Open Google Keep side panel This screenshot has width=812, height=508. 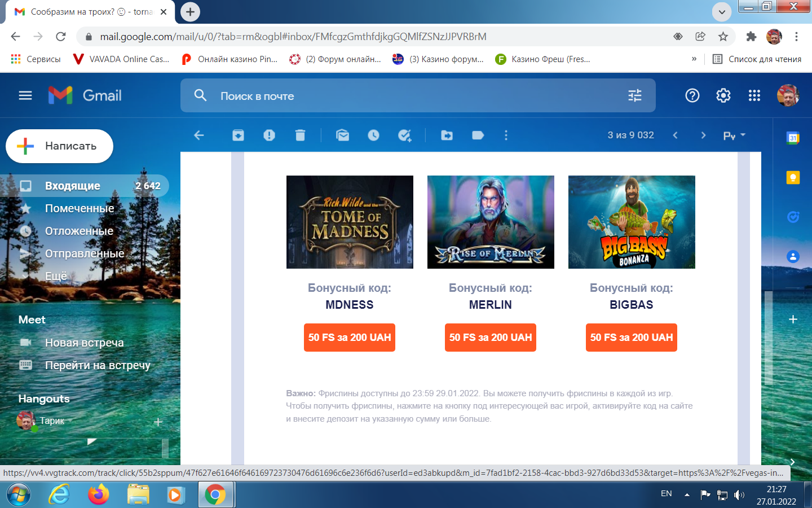[793, 178]
